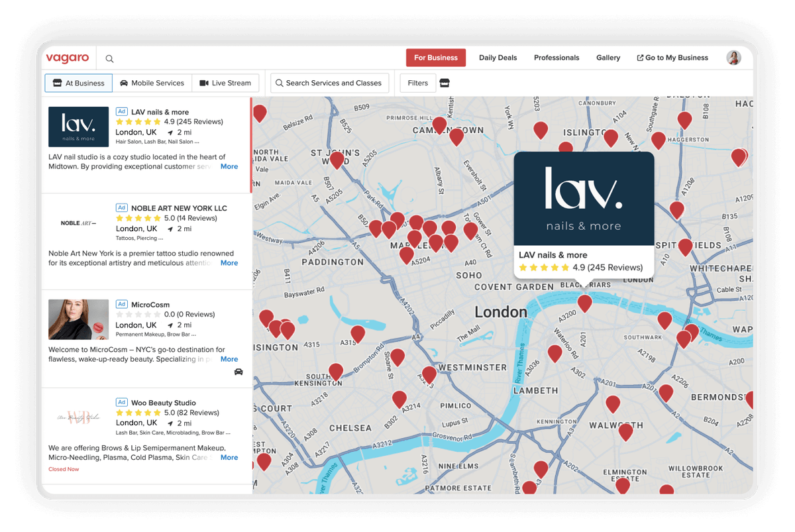Open the Filters panel
The height and width of the screenshot is (532, 795).
pos(417,83)
